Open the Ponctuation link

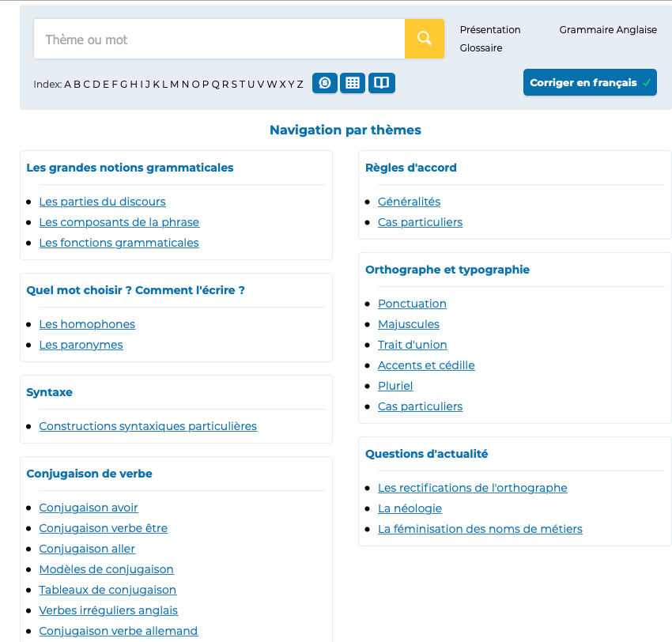coord(412,304)
